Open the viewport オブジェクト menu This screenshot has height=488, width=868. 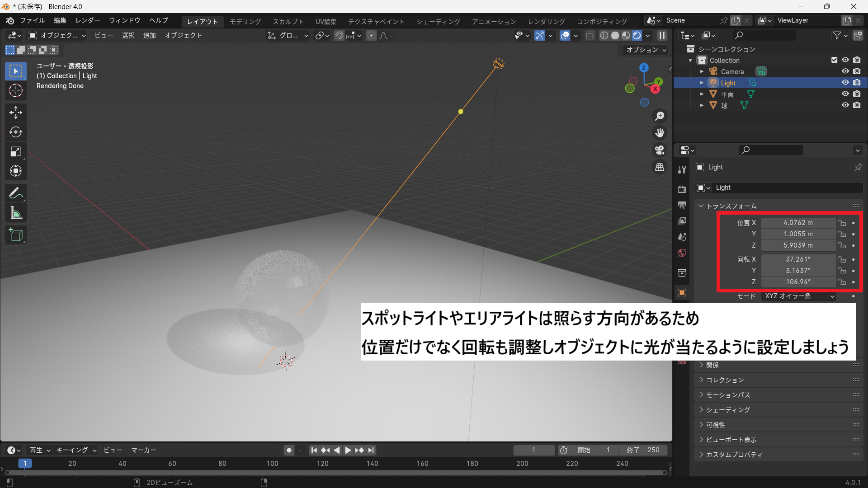pyautogui.click(x=183, y=35)
